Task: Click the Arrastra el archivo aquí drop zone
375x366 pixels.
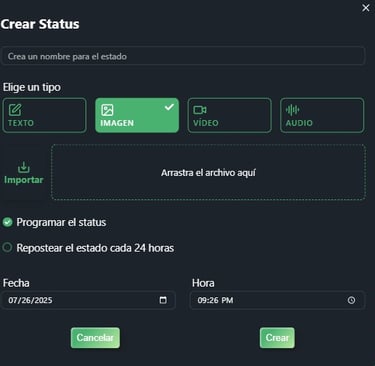Action: point(208,172)
